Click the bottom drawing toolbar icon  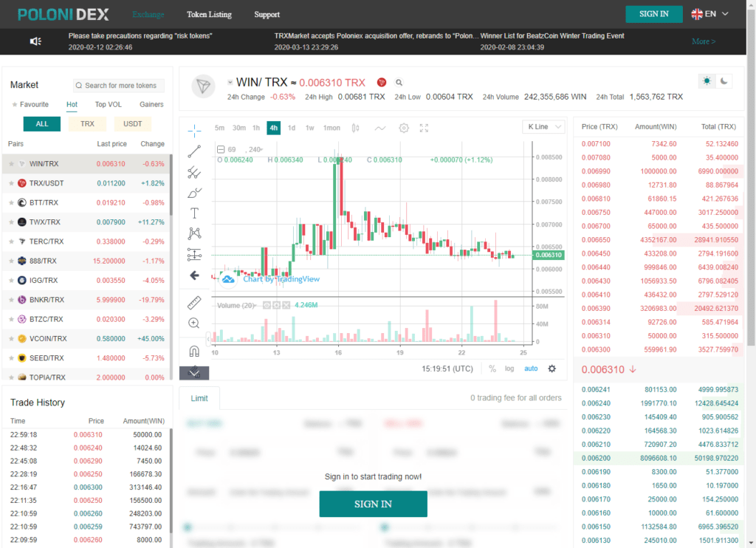(x=194, y=372)
